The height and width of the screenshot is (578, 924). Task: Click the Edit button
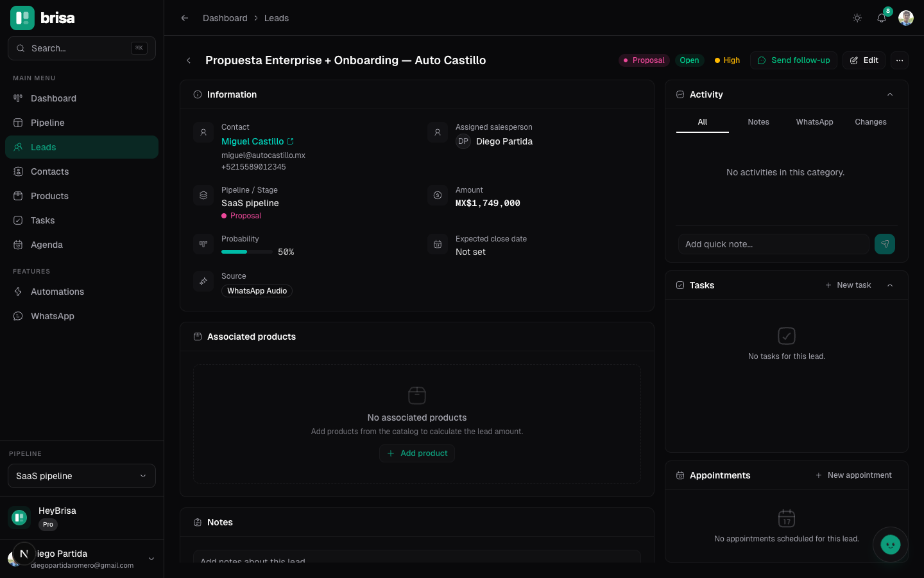pyautogui.click(x=864, y=60)
